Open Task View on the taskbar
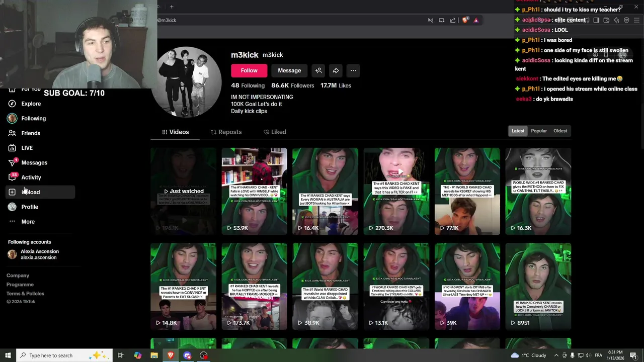644x362 pixels. coord(121,355)
